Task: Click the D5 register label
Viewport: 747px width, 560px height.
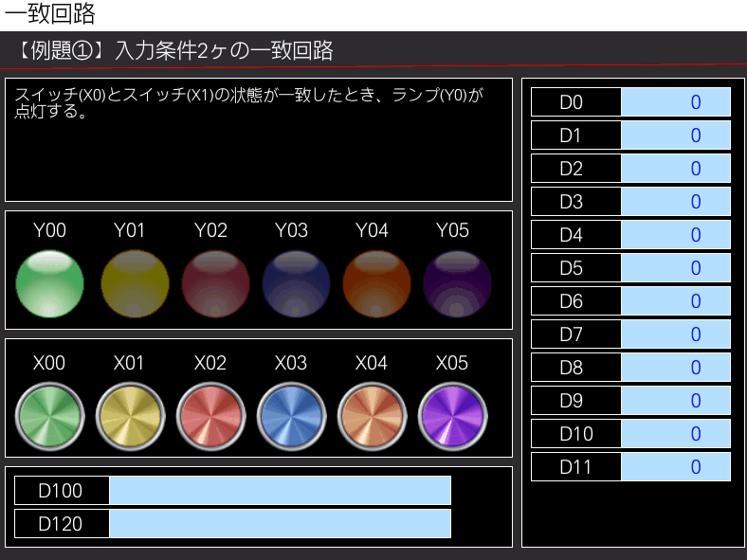Action: coord(572,268)
